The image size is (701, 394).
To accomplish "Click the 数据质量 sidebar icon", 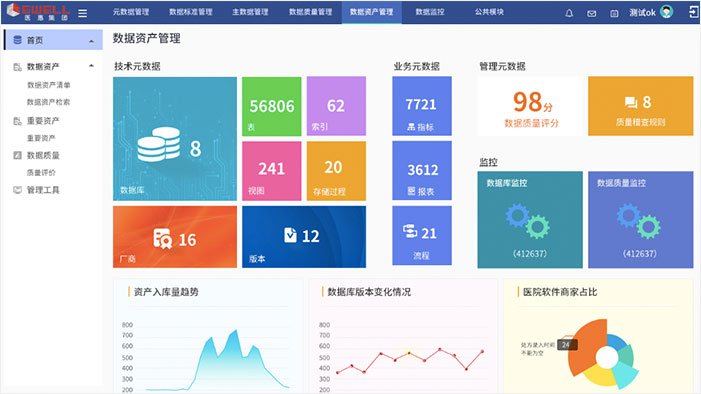I will pyautogui.click(x=17, y=155).
